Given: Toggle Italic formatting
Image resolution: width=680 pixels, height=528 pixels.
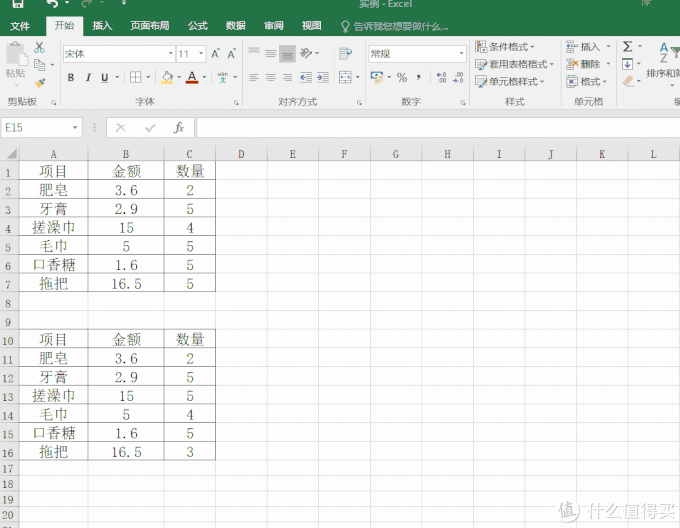Looking at the screenshot, I should 88,78.
